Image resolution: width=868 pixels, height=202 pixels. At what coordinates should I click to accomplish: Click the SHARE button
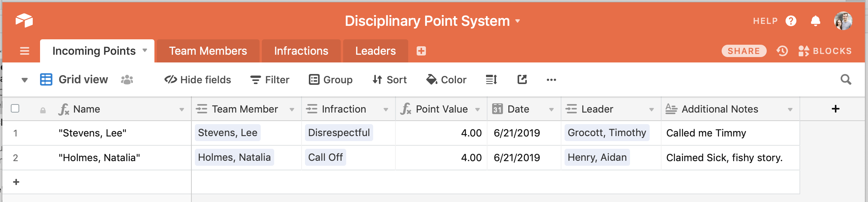(x=744, y=51)
